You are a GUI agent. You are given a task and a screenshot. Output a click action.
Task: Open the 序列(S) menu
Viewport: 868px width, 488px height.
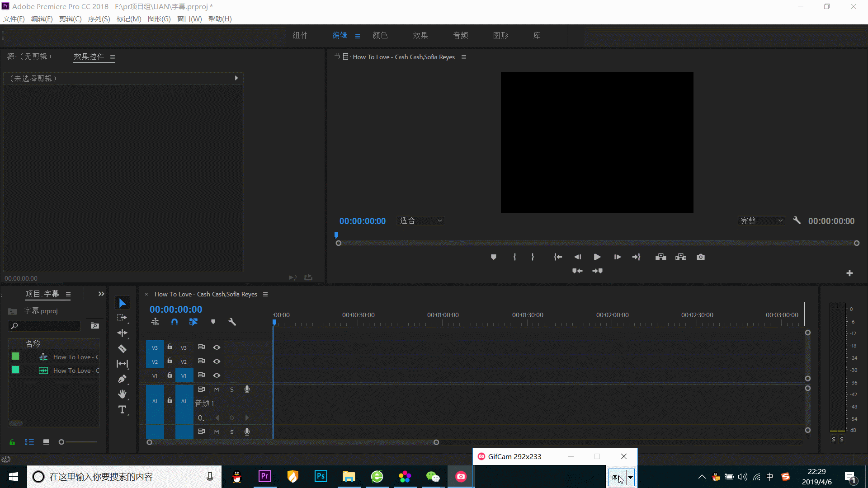click(99, 19)
